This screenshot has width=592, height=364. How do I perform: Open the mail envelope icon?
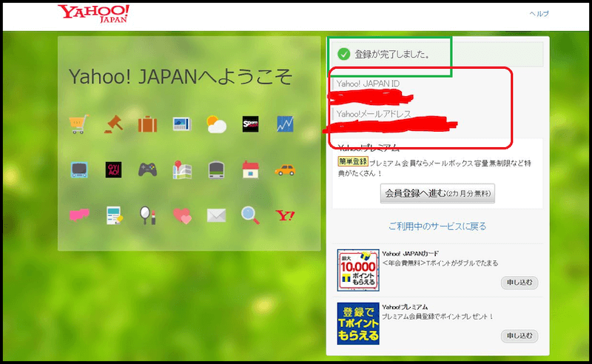[216, 215]
